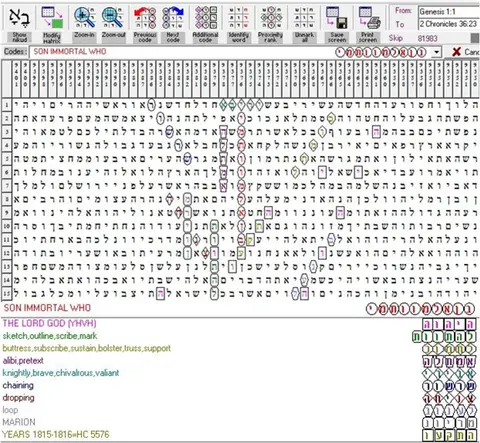Select row 8 header in the matrix

(7, 200)
